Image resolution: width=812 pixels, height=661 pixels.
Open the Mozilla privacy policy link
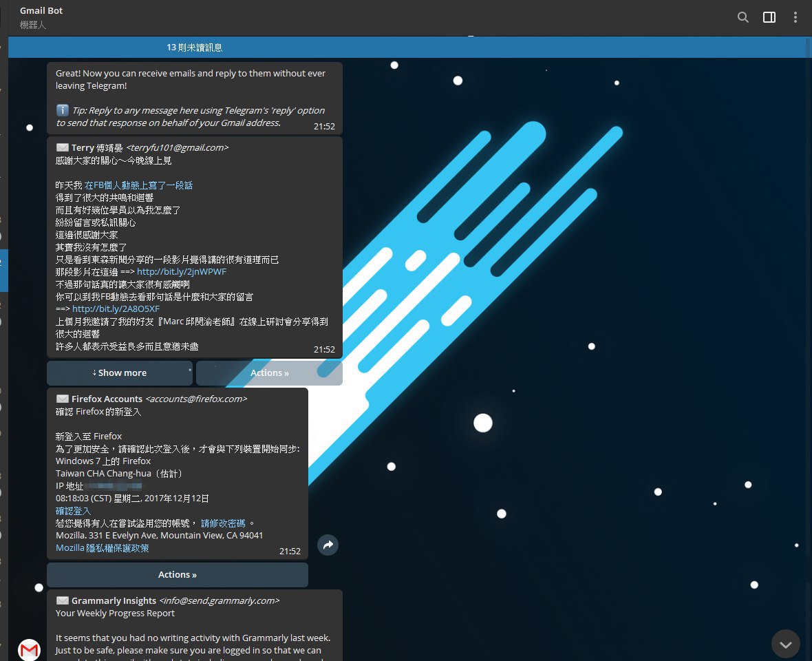point(102,548)
